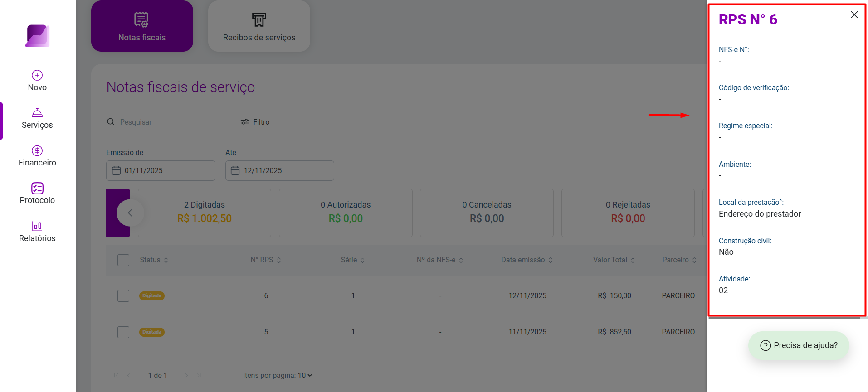This screenshot has width=868, height=392.
Task: Open the Relatórios chart icon
Action: (37, 226)
